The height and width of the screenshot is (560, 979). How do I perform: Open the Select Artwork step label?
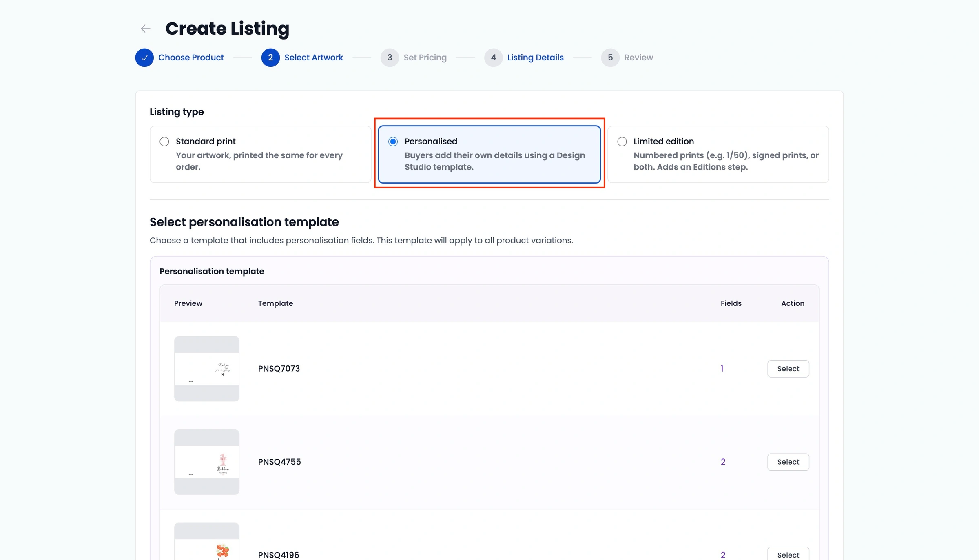pyautogui.click(x=314, y=58)
